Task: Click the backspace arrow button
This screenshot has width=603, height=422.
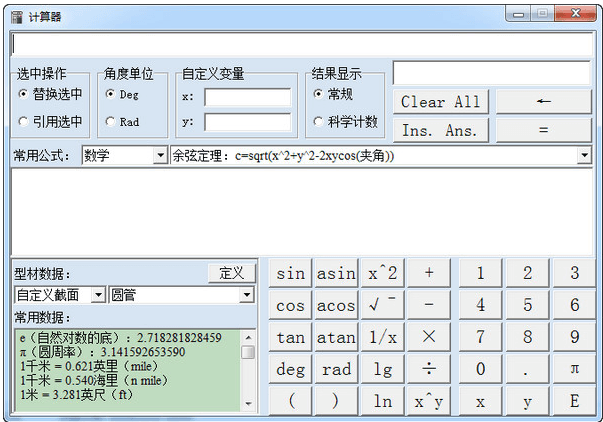Action: coord(543,102)
